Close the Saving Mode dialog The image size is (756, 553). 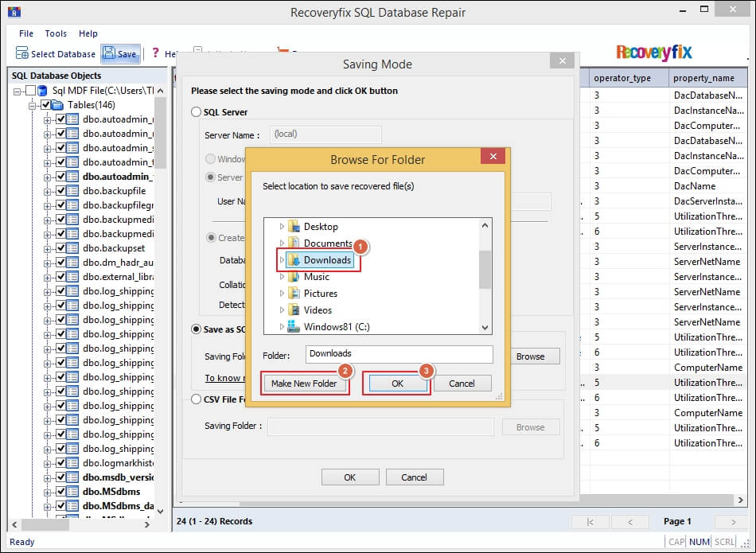click(x=562, y=60)
